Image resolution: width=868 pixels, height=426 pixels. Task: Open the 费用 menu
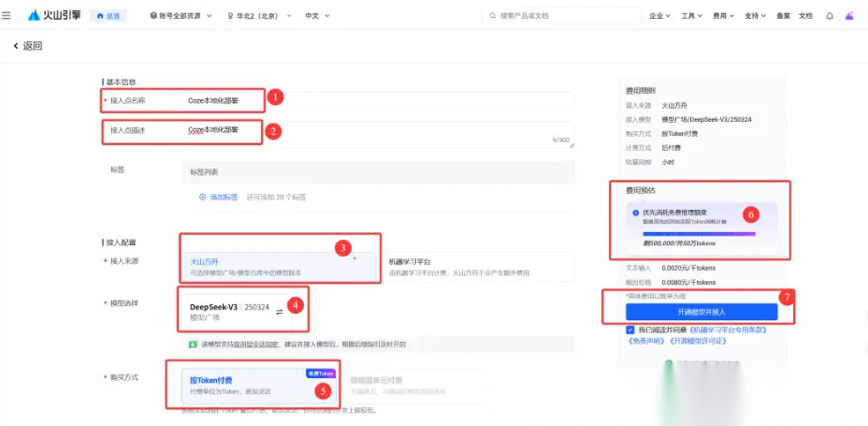click(723, 16)
